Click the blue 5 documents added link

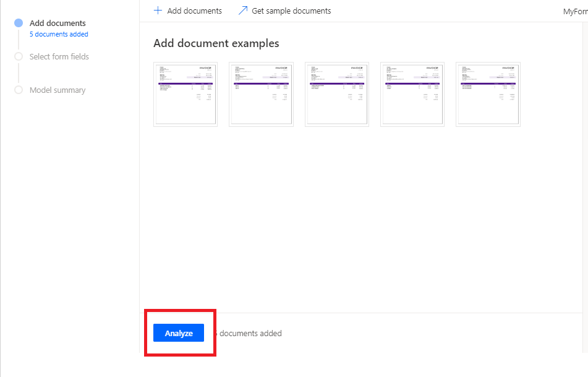coord(59,34)
